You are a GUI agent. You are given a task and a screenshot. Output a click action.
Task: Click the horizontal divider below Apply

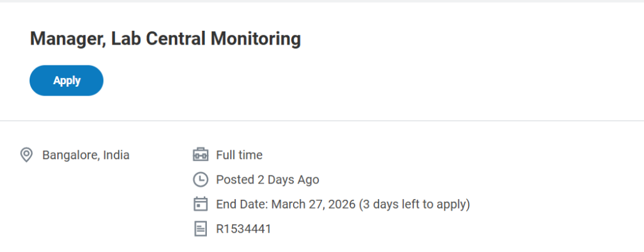tap(322, 120)
